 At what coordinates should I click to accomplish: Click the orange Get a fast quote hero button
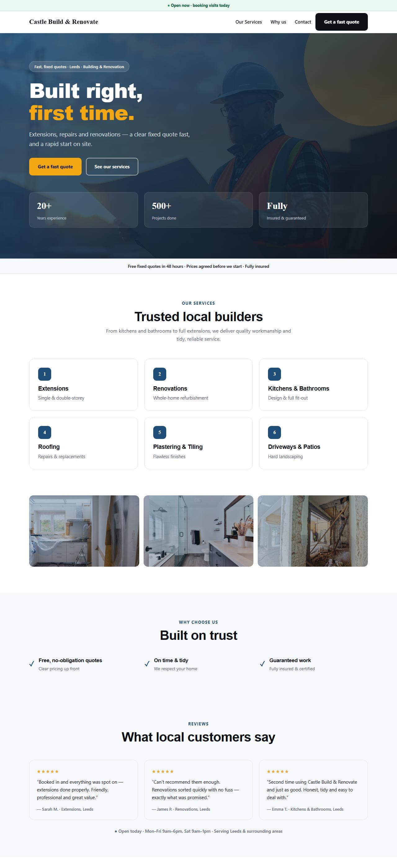tap(55, 166)
